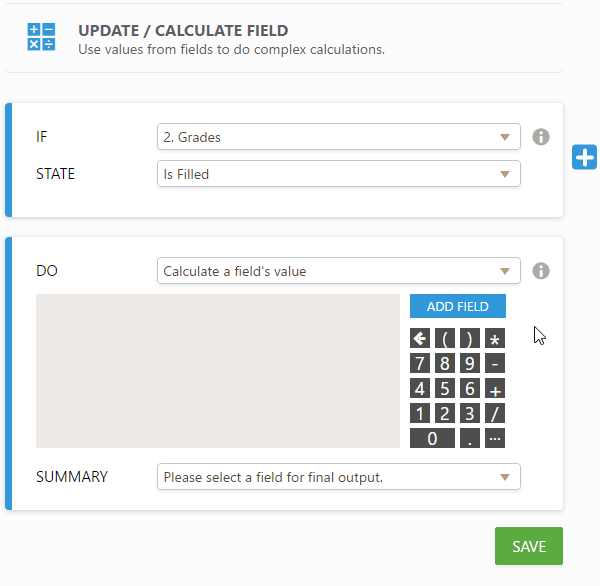Click the green SAVE button

tap(528, 546)
